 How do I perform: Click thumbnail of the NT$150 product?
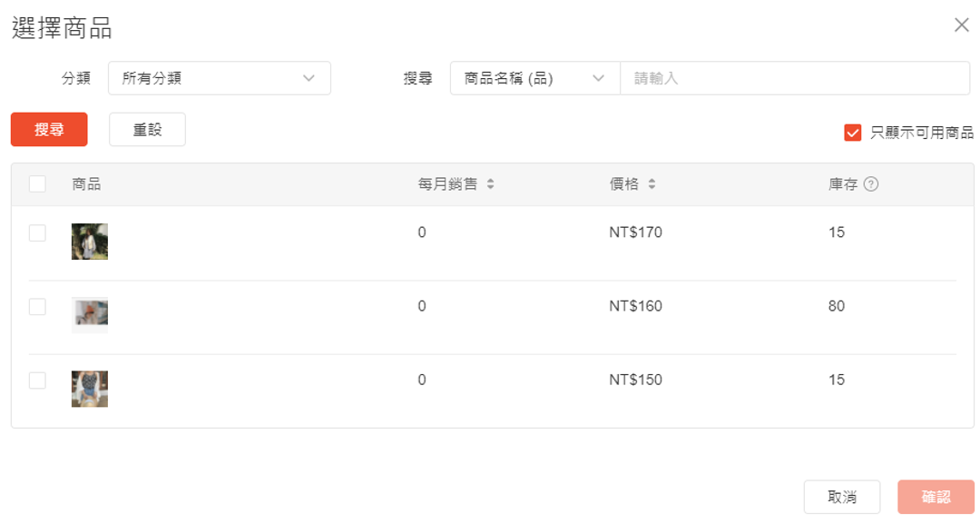90,389
